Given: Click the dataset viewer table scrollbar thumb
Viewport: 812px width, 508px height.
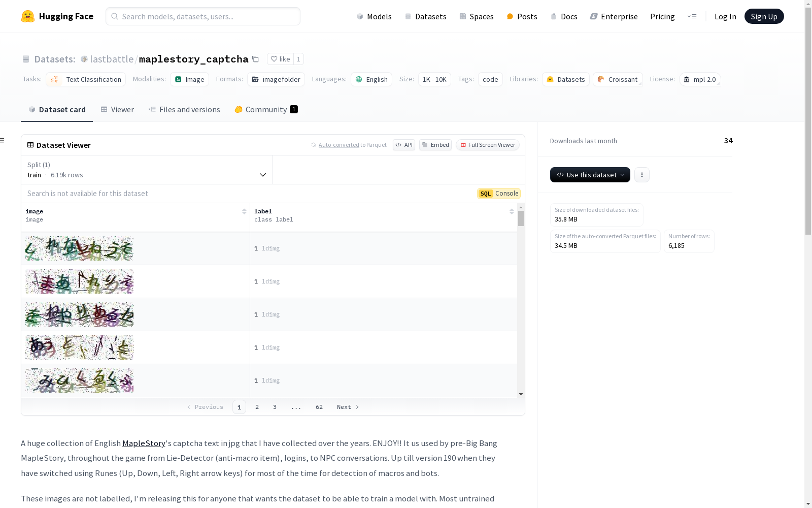Looking at the screenshot, I should (x=521, y=218).
